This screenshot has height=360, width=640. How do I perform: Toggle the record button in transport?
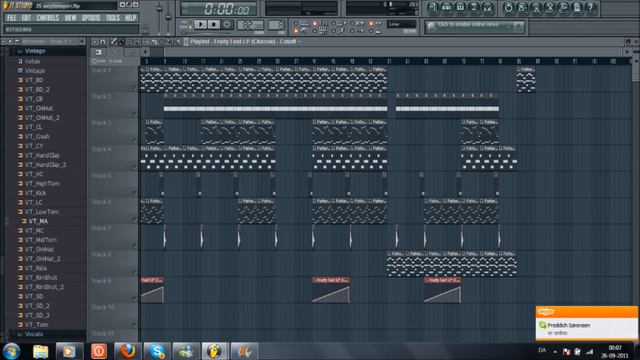coord(227,24)
